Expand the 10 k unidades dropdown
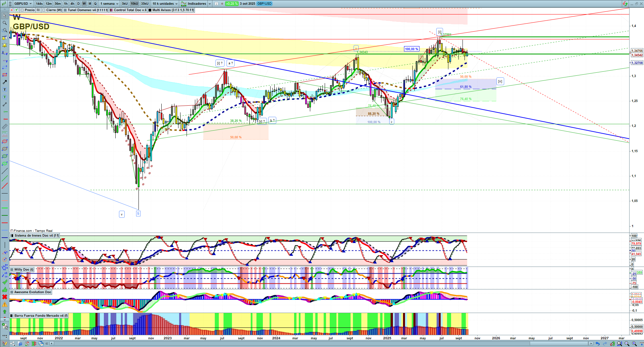The image size is (644, 347). (x=165, y=4)
